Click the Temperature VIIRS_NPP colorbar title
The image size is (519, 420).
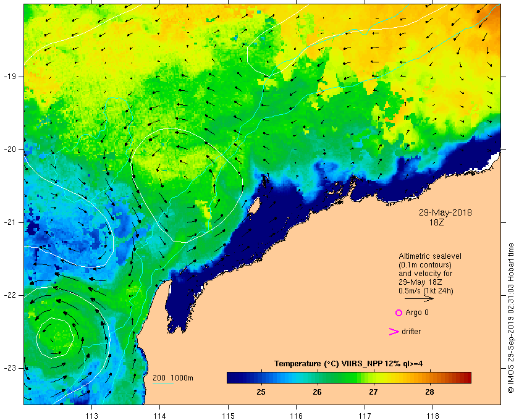(x=348, y=364)
